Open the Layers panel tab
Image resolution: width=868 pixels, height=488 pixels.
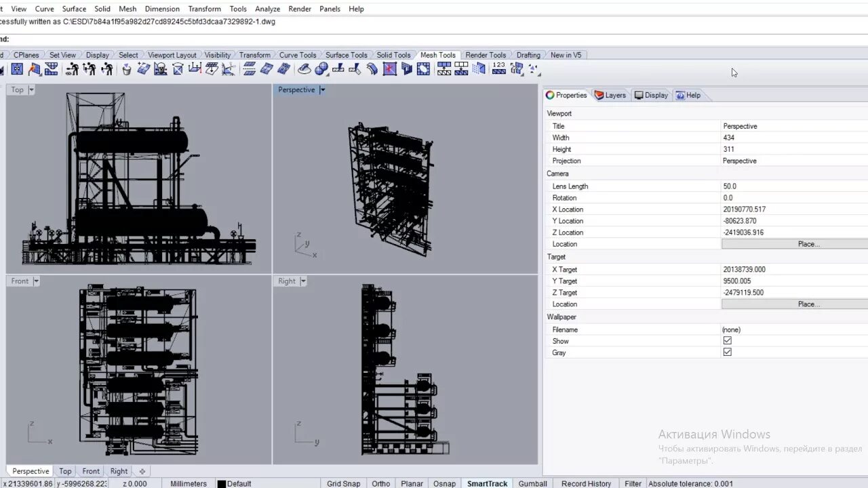(x=610, y=96)
